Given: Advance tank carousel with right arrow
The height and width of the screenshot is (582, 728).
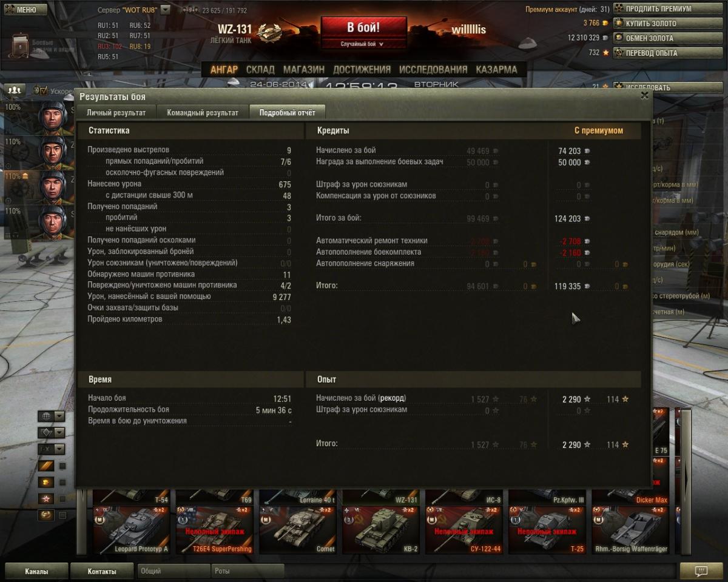Looking at the screenshot, I should tap(686, 482).
